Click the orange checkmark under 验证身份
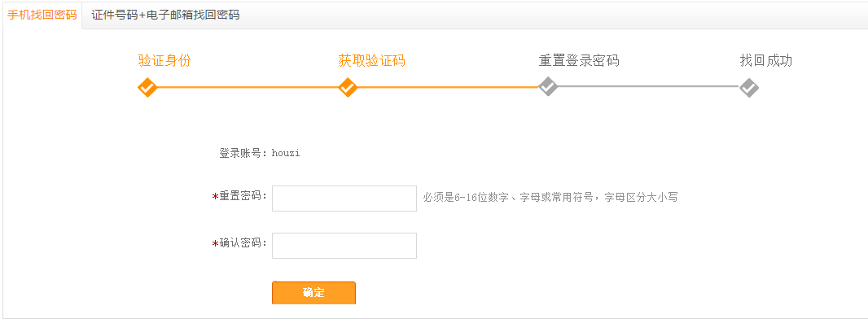 (147, 87)
